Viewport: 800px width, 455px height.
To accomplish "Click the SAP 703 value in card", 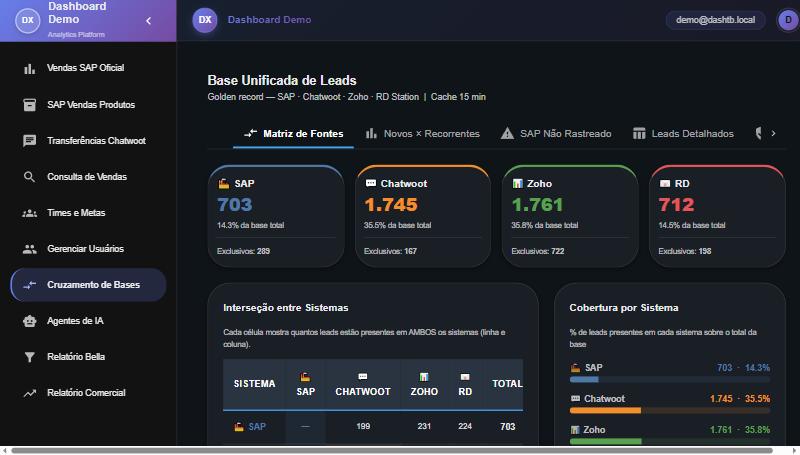I will coord(235,205).
